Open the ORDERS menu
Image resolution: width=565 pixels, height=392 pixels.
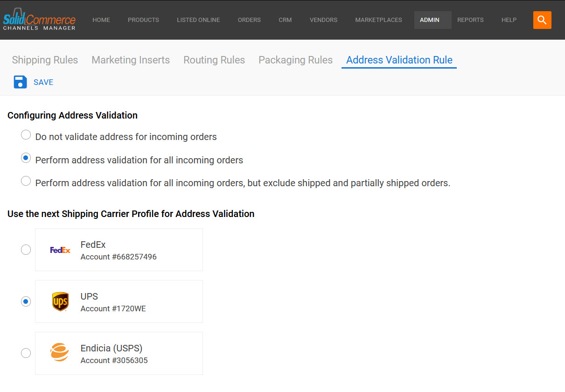click(x=249, y=20)
